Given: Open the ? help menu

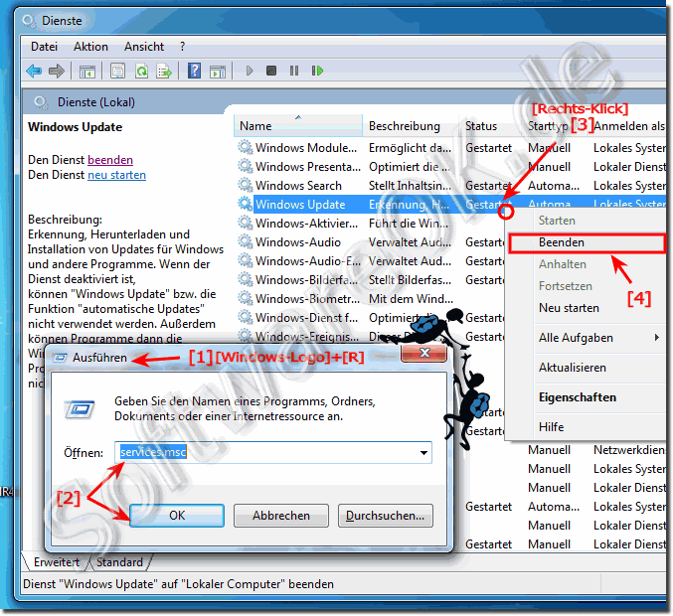Looking at the screenshot, I should [x=182, y=47].
